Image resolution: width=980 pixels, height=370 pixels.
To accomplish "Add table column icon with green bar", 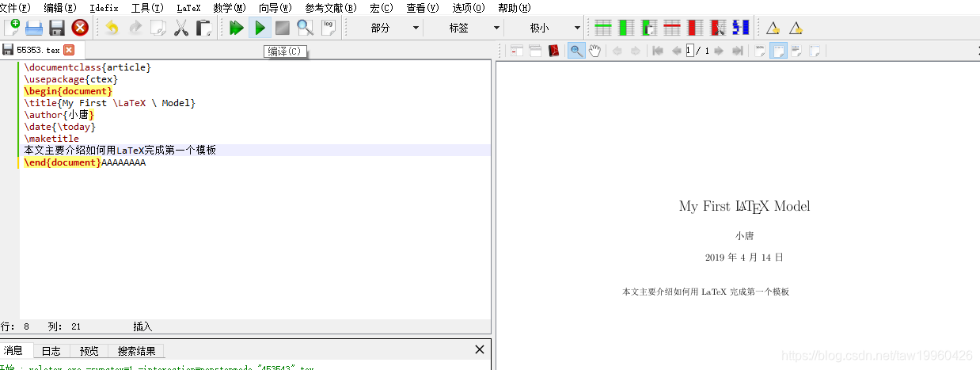I will [x=626, y=28].
